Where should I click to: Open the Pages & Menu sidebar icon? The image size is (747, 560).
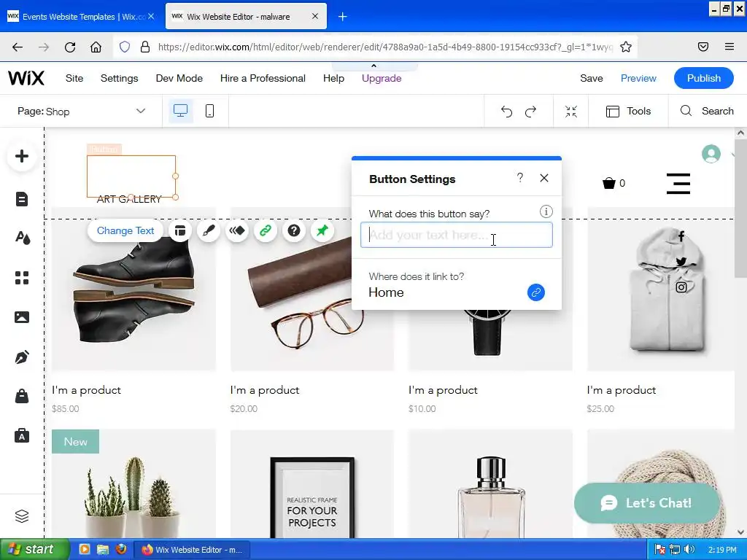click(21, 199)
